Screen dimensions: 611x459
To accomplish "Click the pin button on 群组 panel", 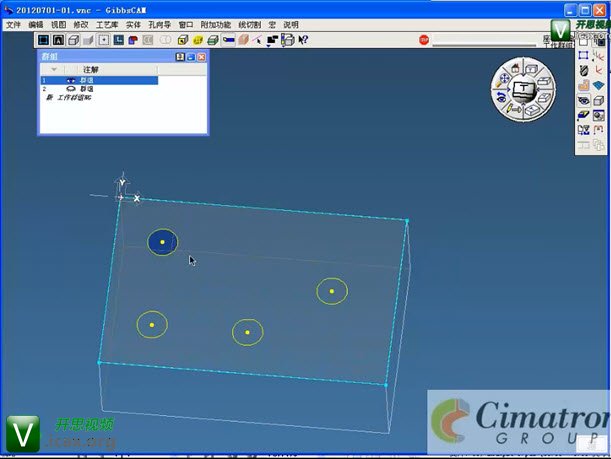I will pyautogui.click(x=180, y=57).
